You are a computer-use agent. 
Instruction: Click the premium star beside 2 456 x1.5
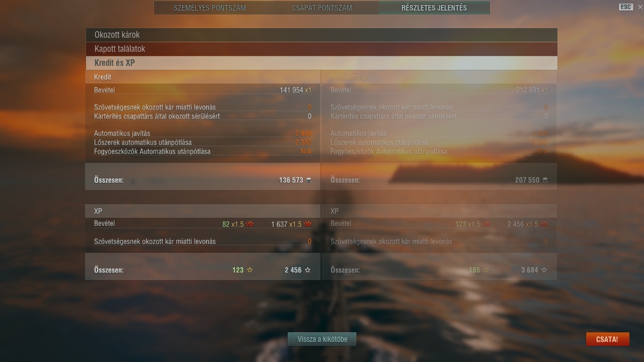[x=544, y=224]
